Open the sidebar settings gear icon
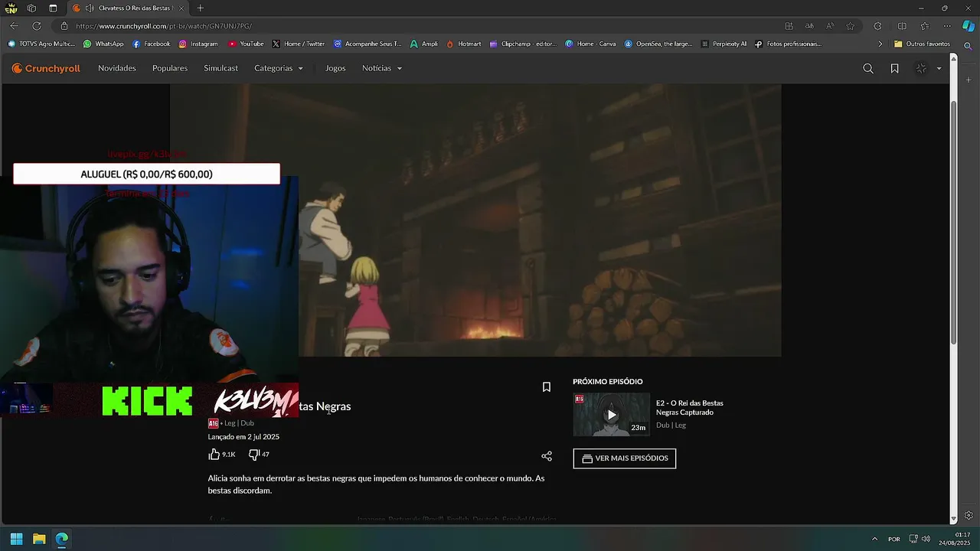This screenshot has width=980, height=551. click(969, 516)
